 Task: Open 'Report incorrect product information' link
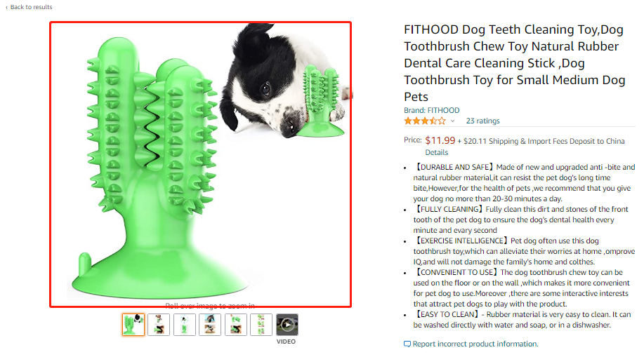point(475,344)
